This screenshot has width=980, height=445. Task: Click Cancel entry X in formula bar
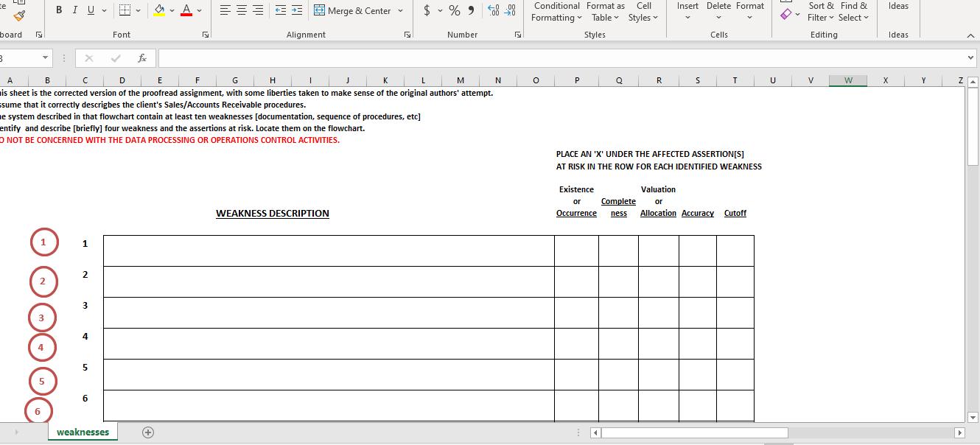coord(89,58)
